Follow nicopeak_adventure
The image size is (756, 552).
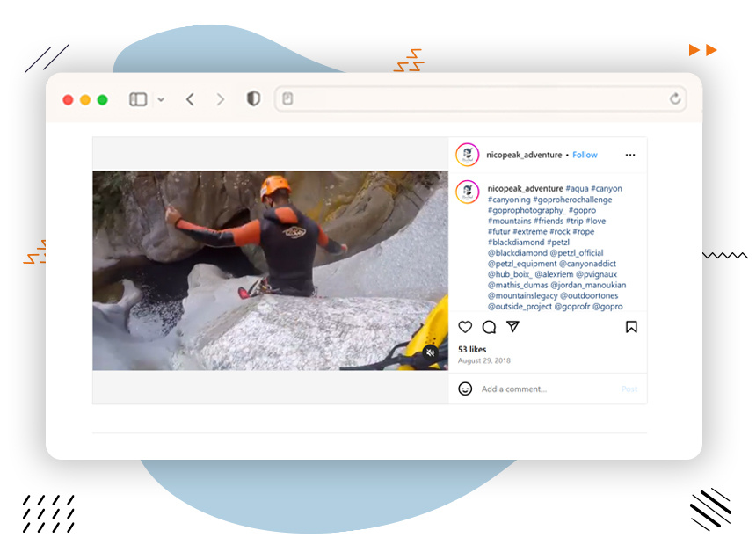point(585,155)
